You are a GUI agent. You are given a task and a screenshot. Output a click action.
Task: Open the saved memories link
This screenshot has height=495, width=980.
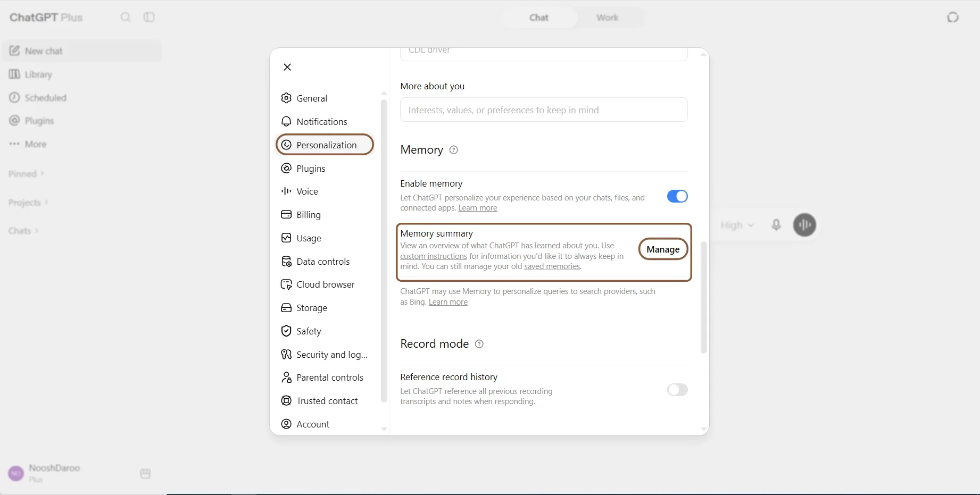552,266
